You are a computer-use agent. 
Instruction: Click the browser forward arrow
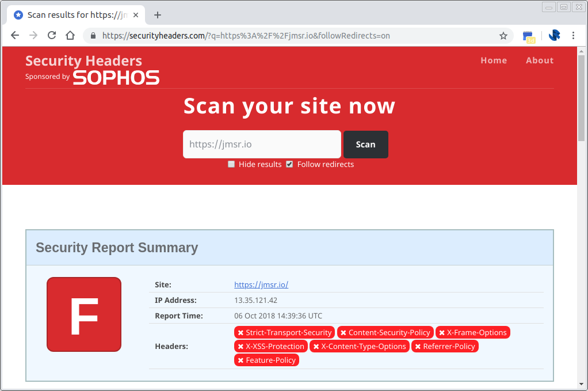(33, 35)
